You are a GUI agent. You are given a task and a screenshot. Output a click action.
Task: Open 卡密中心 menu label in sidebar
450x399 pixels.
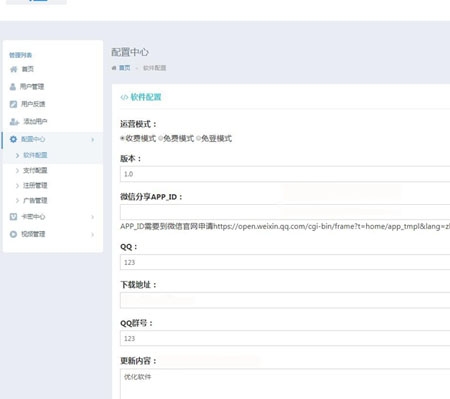click(33, 217)
